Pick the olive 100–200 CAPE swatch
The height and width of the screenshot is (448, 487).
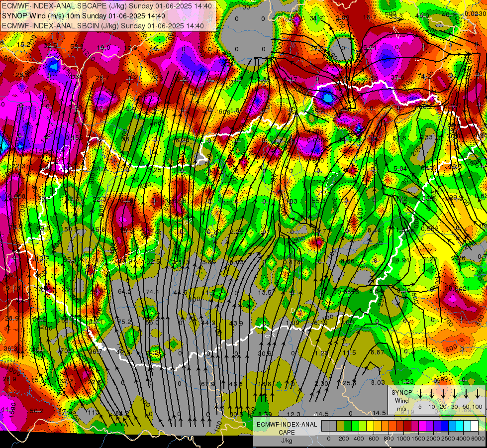click(340, 426)
